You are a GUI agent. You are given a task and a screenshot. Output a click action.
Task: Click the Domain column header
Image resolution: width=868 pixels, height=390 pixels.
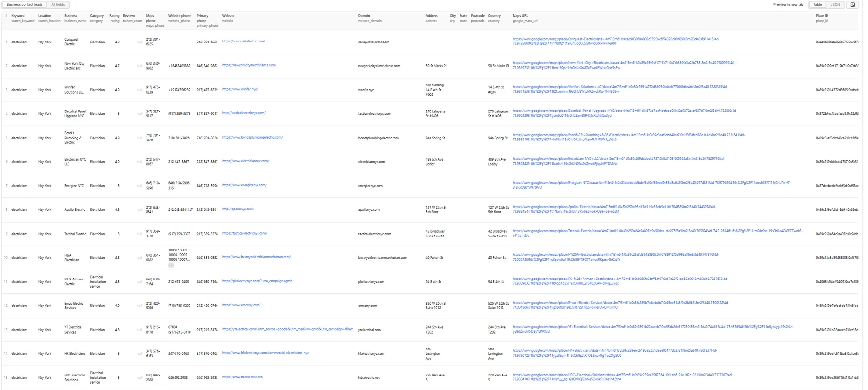coord(370,18)
